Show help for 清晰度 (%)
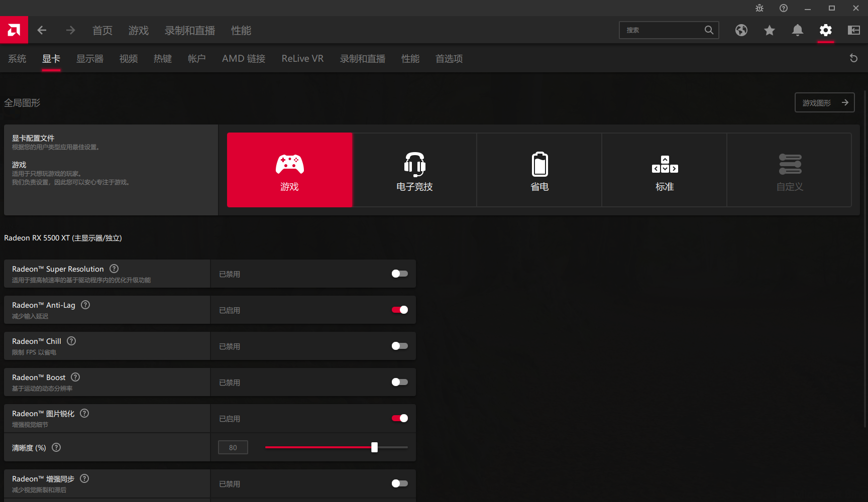The height and width of the screenshot is (502, 868). click(x=56, y=447)
